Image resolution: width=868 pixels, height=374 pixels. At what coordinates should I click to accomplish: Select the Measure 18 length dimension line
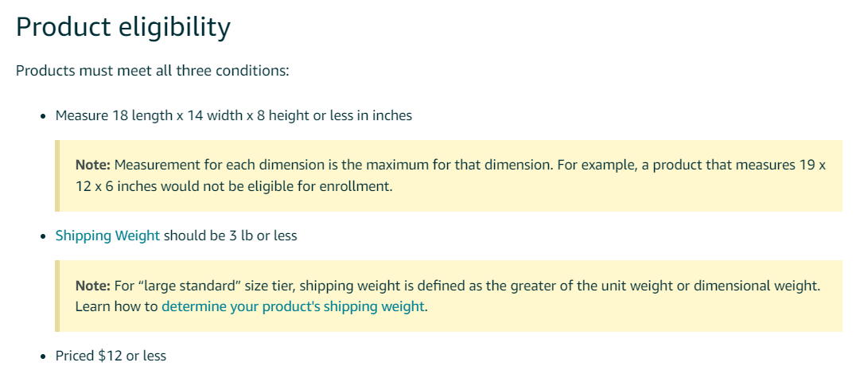[234, 115]
